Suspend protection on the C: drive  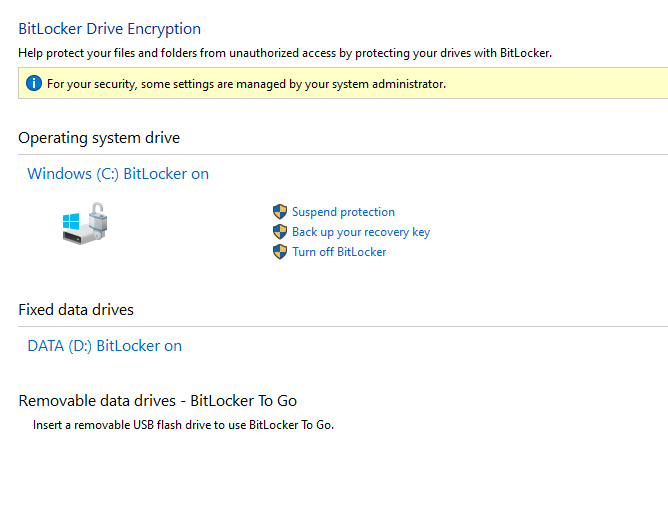[343, 212]
